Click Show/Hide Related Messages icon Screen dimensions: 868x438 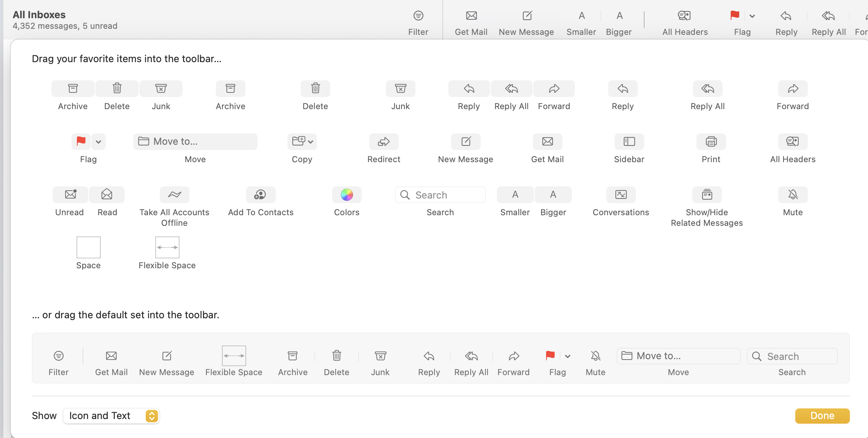coord(707,195)
